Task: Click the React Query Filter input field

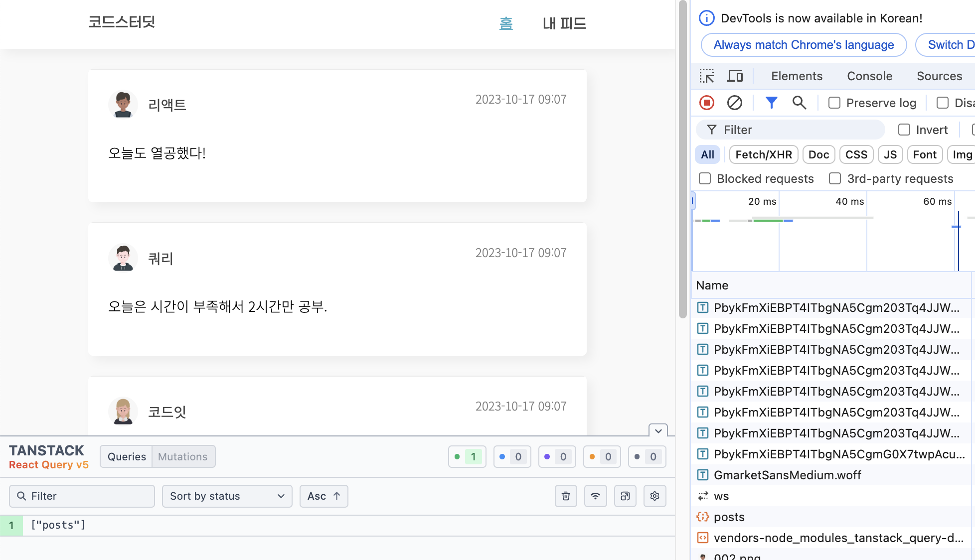Action: tap(82, 496)
